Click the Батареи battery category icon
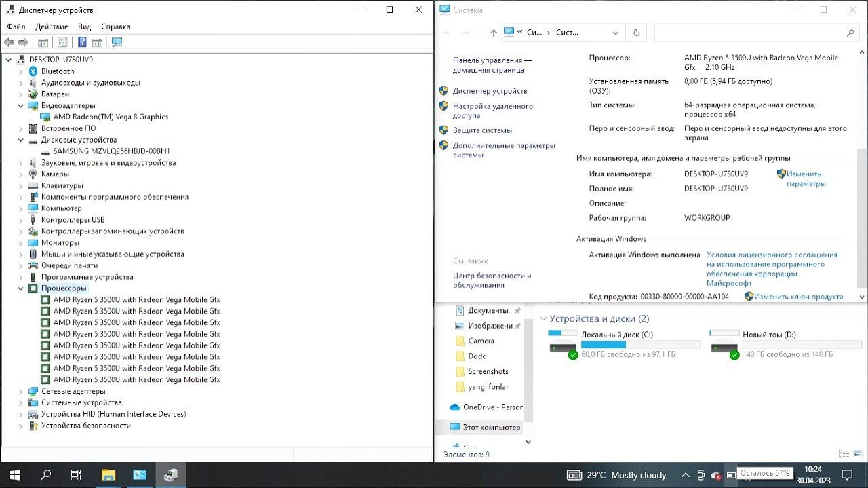 pos(33,94)
